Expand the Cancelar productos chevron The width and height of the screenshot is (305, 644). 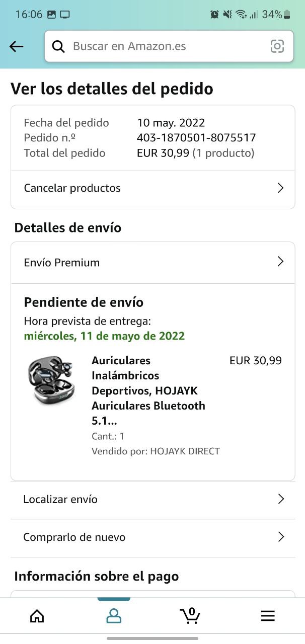click(281, 188)
